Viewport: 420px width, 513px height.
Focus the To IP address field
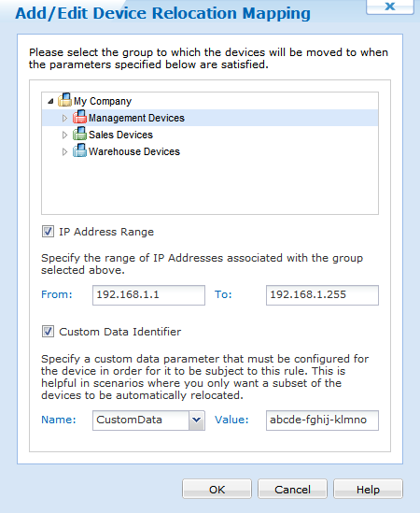[x=322, y=295]
